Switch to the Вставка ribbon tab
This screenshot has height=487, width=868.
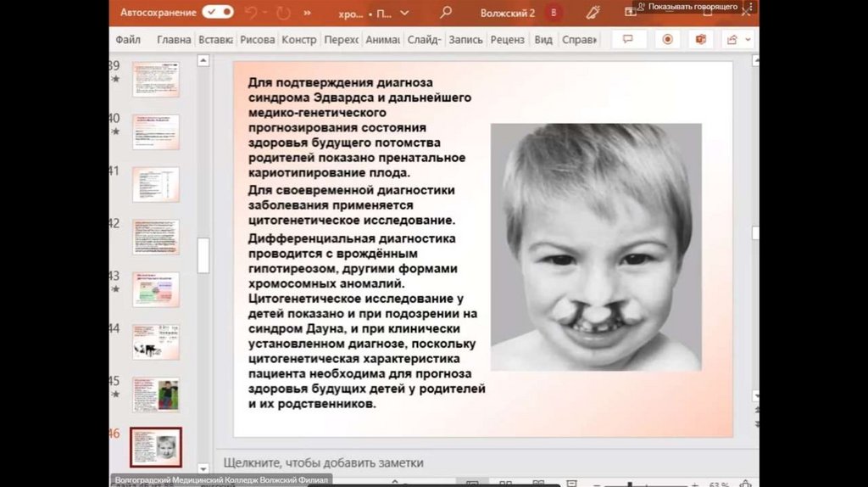coord(215,40)
